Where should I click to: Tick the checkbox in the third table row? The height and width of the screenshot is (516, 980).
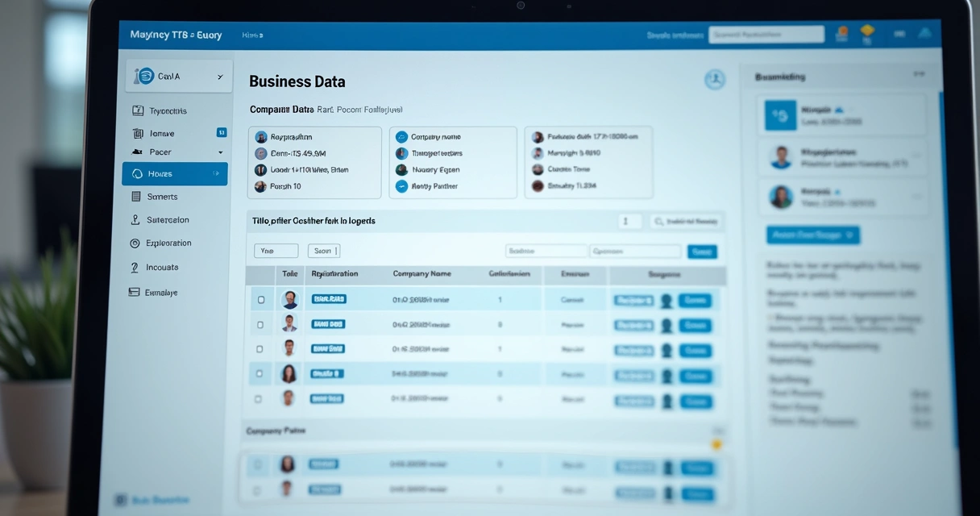[260, 349]
